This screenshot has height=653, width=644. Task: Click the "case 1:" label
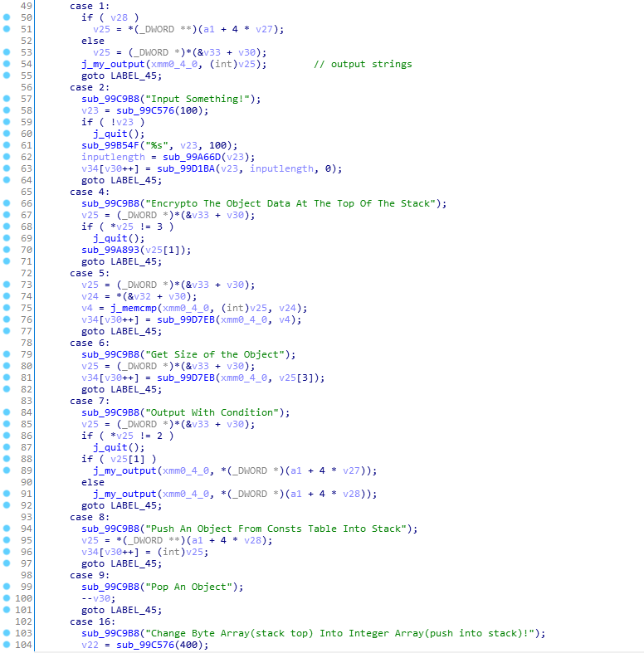90,6
